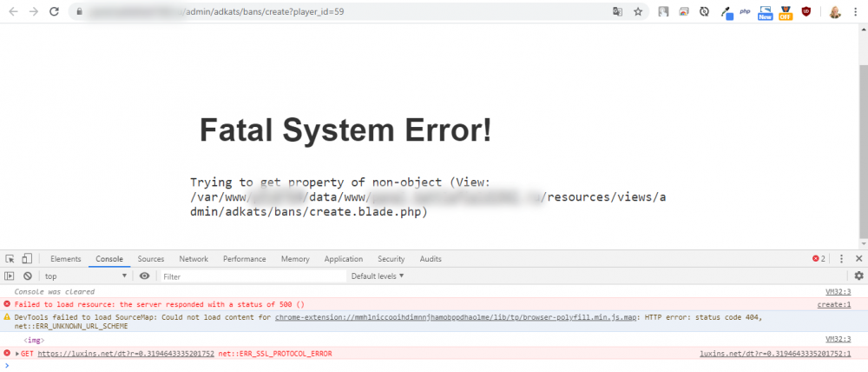Screen dimensions: 868x372
Task: Click the uBlock Origin extension icon
Action: (x=806, y=12)
